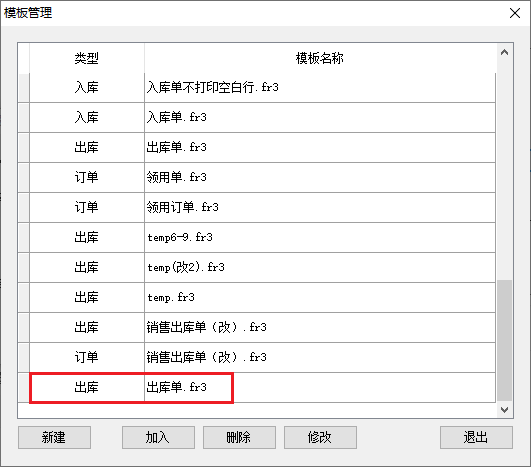The height and width of the screenshot is (467, 531).
Task: Select the 入库单.fr3 template row
Action: pyautogui.click(x=262, y=118)
